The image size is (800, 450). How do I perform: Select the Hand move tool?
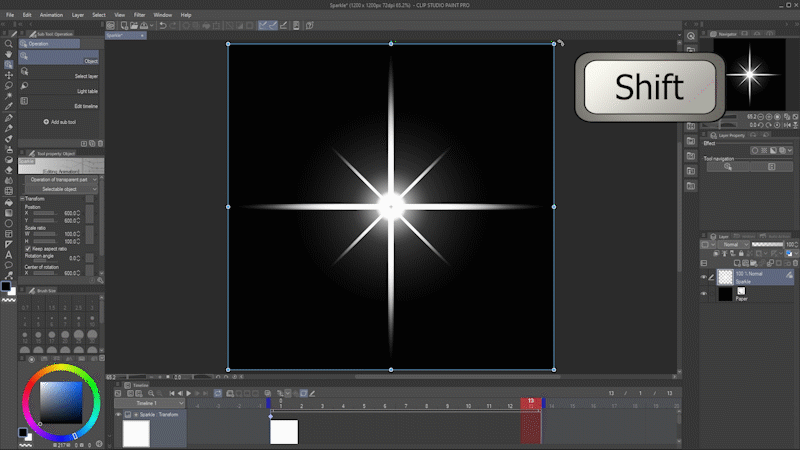(x=9, y=54)
